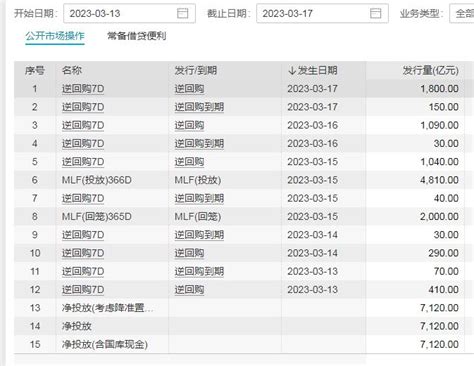The width and height of the screenshot is (474, 366).
Task: Switch to the 常备借贷便利 tab
Action: click(137, 36)
